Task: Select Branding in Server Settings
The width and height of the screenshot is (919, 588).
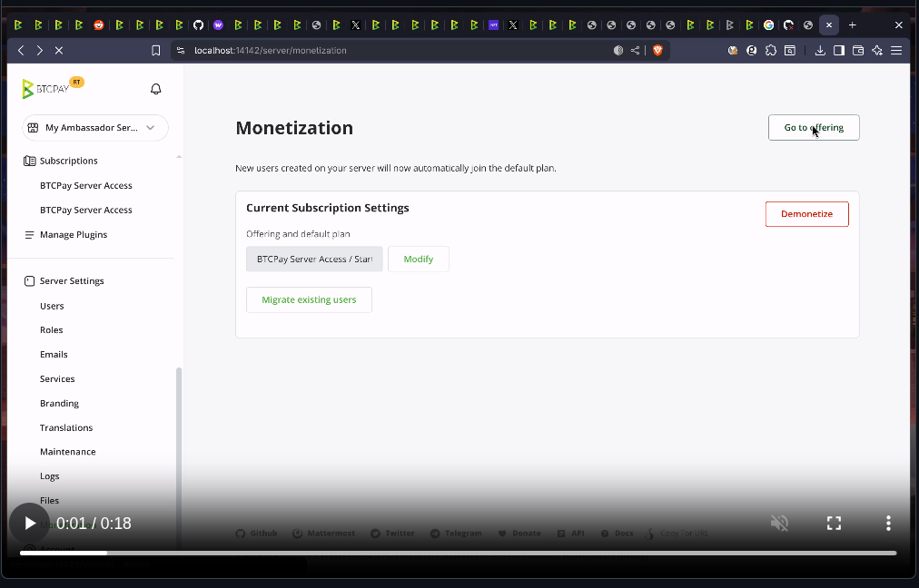Action: pyautogui.click(x=59, y=403)
